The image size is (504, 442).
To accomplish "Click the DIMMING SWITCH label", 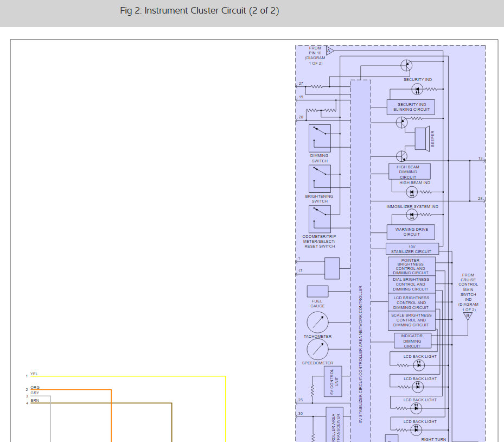I will click(x=320, y=158).
